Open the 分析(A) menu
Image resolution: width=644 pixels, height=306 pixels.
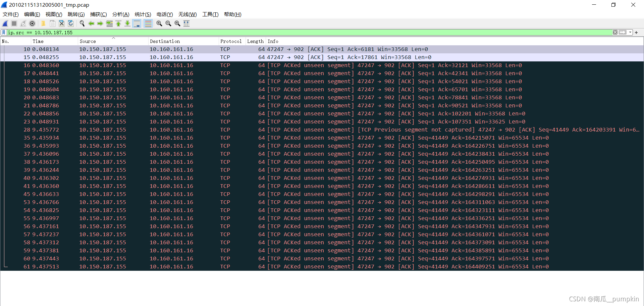(121, 14)
